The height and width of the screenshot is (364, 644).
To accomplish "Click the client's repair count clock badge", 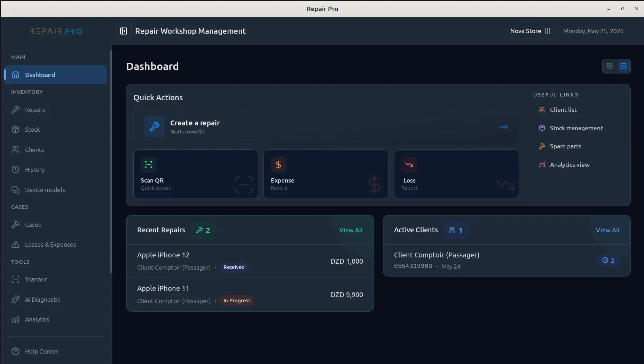I will (x=608, y=260).
